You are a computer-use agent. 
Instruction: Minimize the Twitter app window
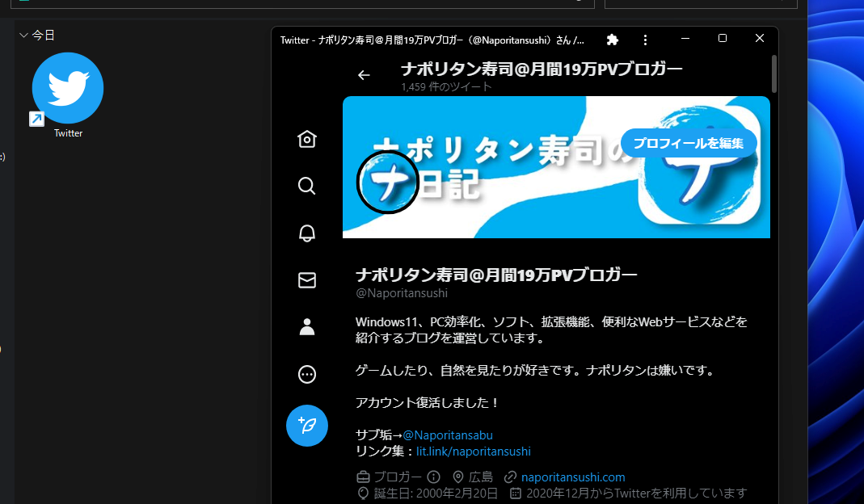point(685,39)
